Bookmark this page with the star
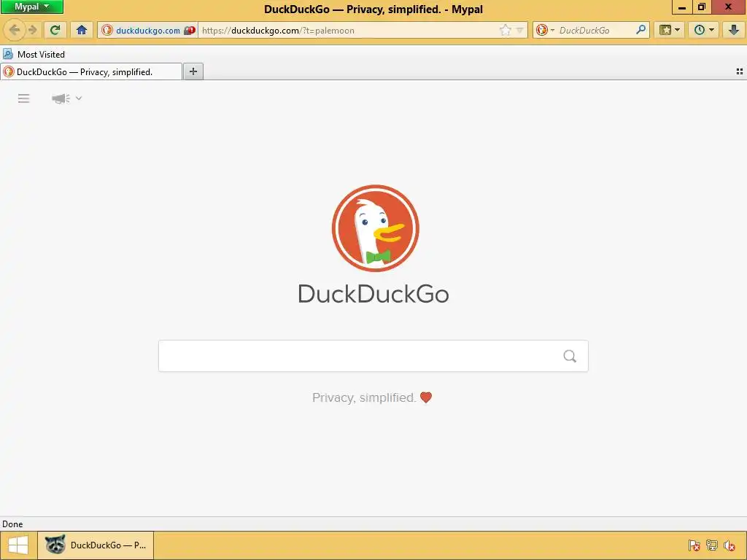Image resolution: width=747 pixels, height=560 pixels. coord(505,31)
